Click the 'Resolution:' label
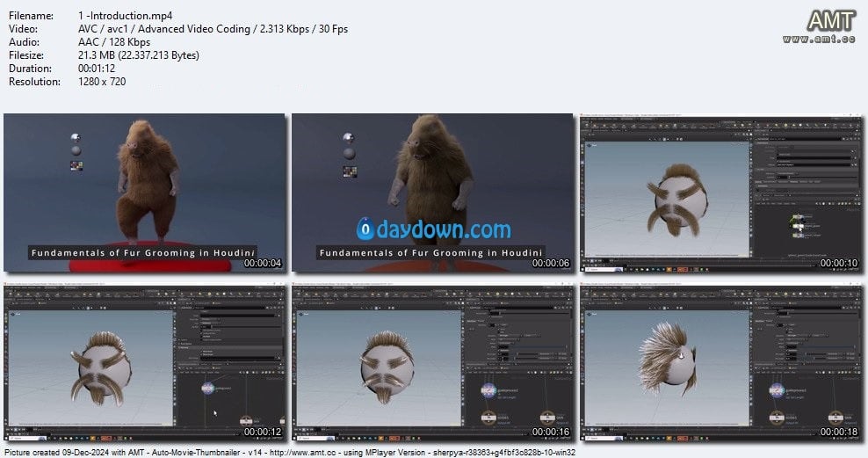This screenshot has height=458, width=868. click(34, 82)
